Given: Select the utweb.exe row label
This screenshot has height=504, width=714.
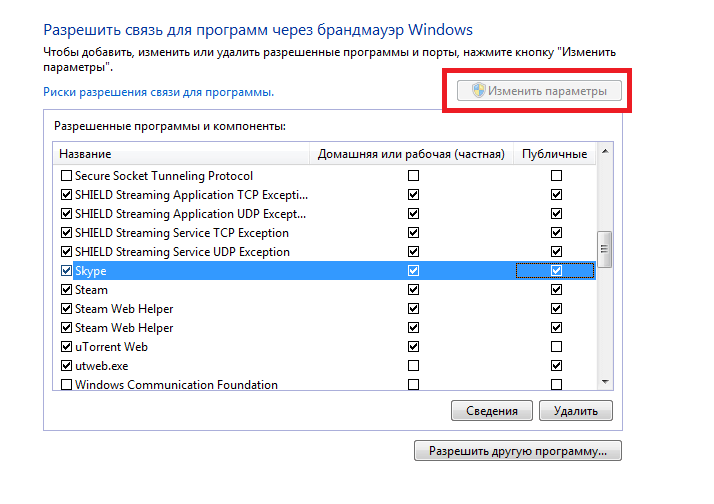Looking at the screenshot, I should click(102, 366).
